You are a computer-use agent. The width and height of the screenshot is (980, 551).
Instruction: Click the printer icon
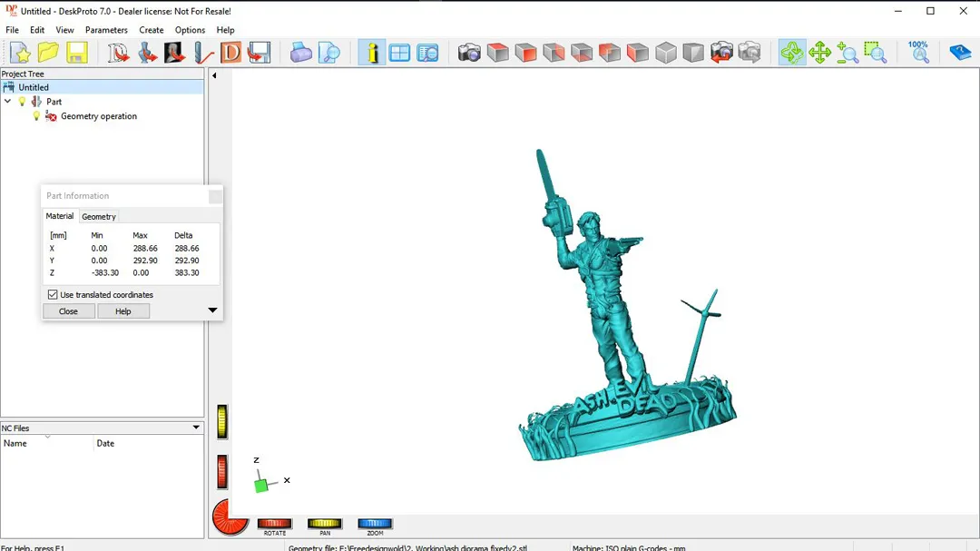[x=300, y=53]
